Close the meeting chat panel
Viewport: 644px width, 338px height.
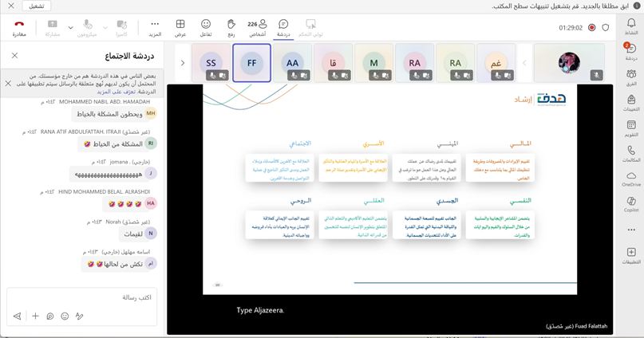(x=14, y=56)
